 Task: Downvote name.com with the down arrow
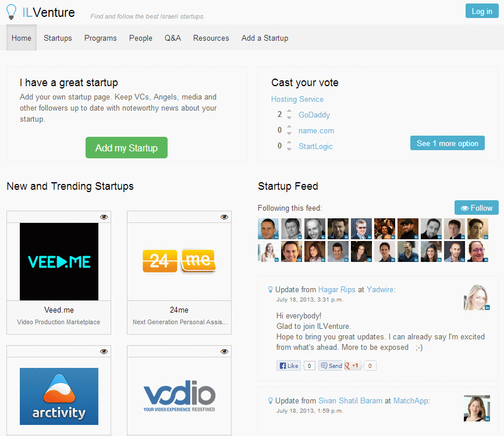click(x=289, y=133)
